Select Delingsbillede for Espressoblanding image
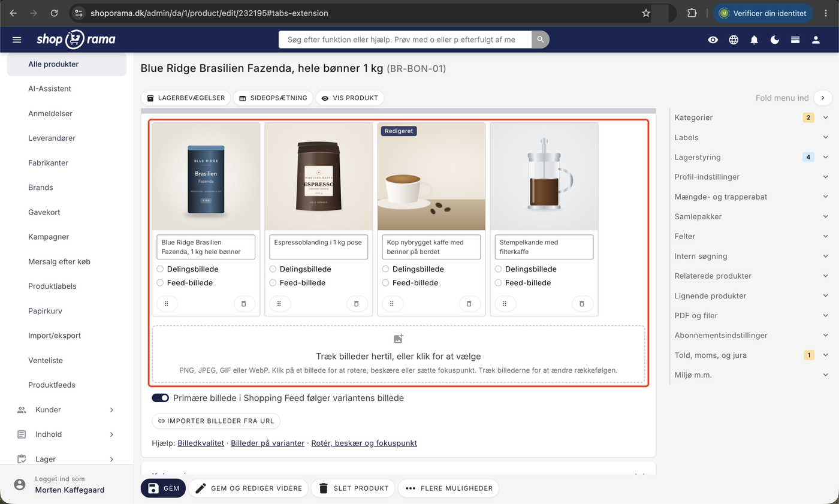839x504 pixels. (x=273, y=269)
